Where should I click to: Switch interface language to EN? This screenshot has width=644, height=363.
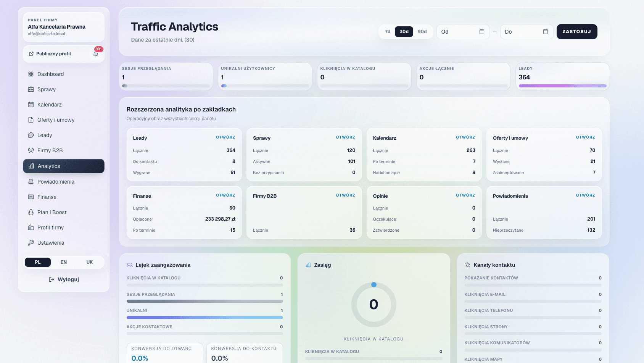pos(63,262)
